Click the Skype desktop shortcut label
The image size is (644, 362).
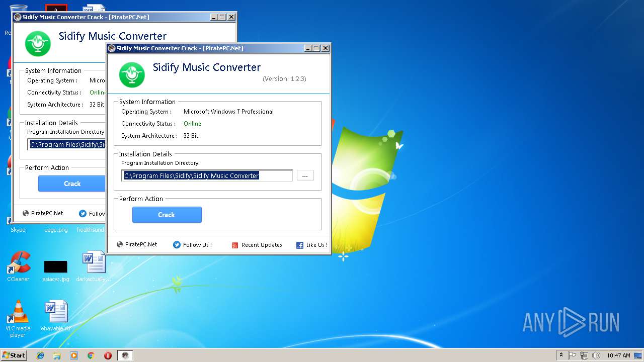[18, 230]
